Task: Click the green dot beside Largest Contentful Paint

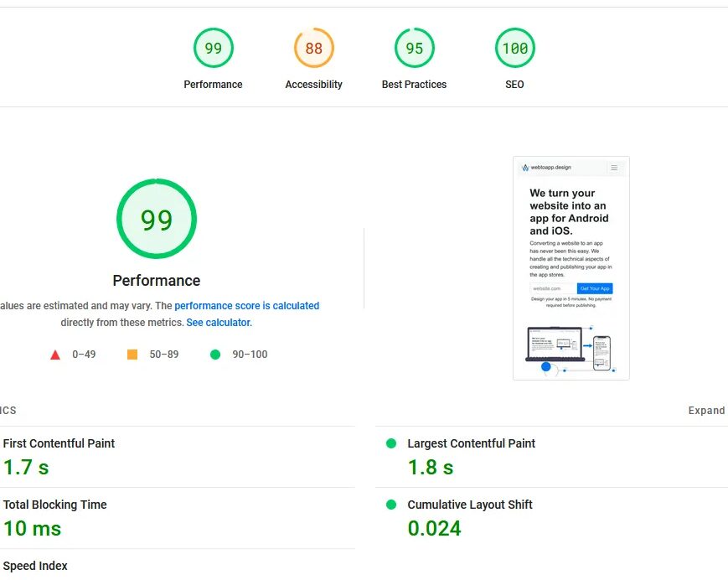Action: [391, 443]
